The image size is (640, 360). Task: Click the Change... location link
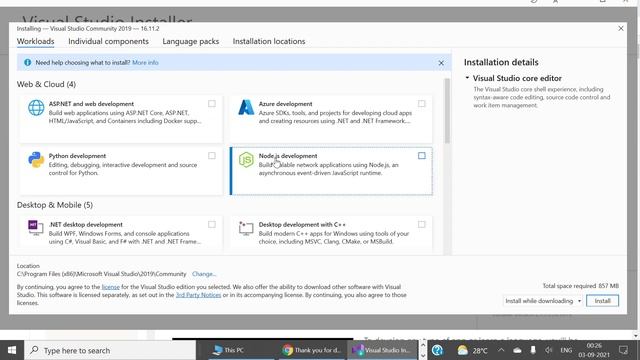(x=204, y=274)
